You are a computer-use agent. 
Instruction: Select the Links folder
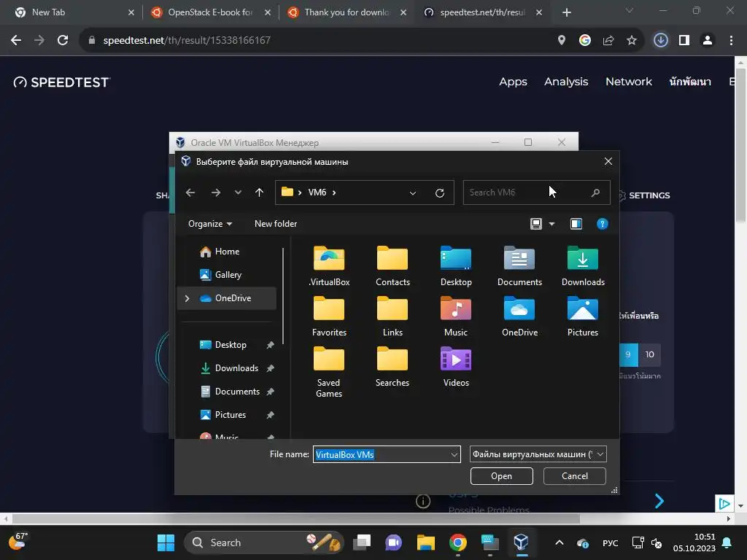392,316
